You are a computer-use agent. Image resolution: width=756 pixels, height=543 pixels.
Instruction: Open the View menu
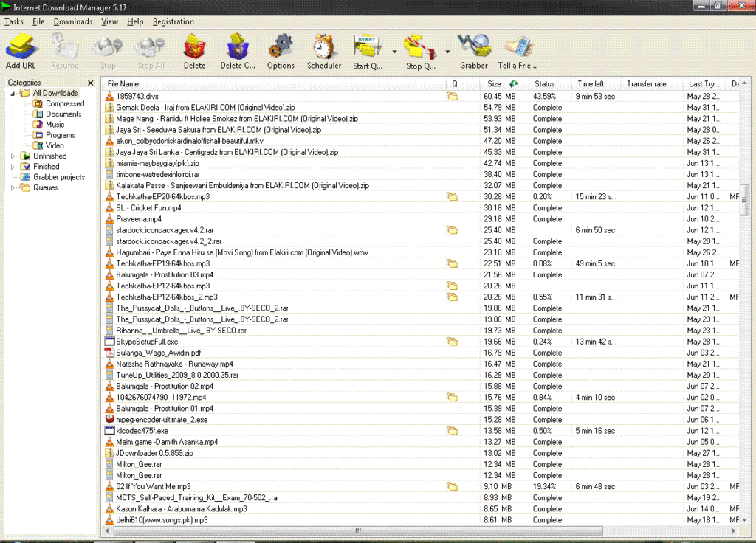[109, 21]
